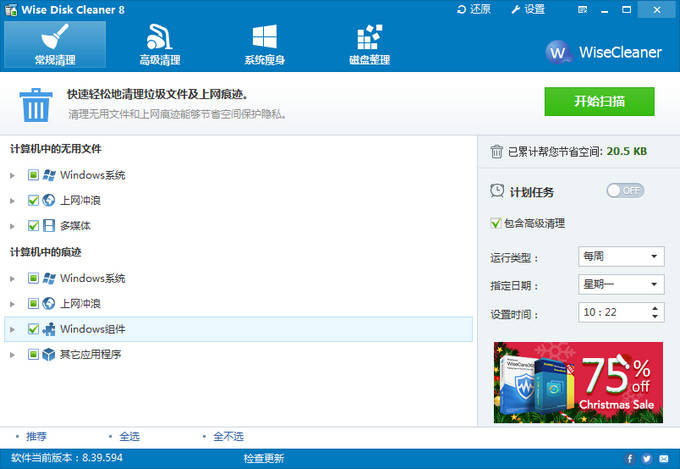This screenshot has height=469, width=680.
Task: Click the trash icon beside 已累计帮您节省空间
Action: (x=497, y=151)
